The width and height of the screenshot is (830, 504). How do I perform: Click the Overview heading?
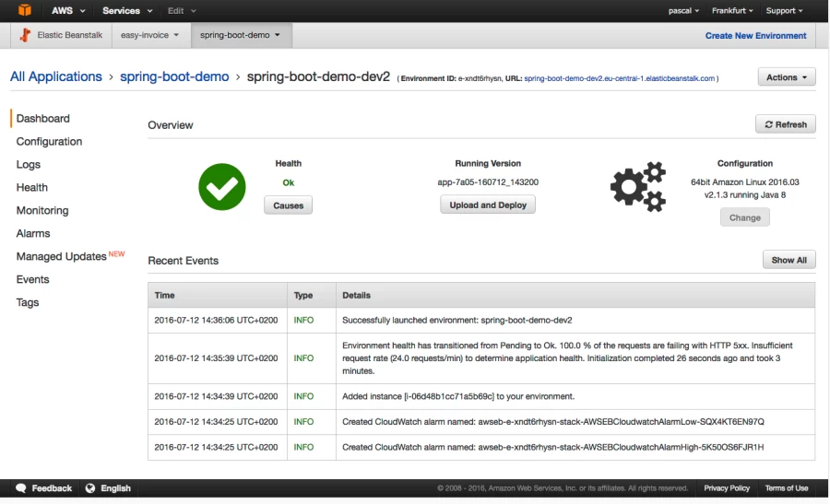pos(171,125)
